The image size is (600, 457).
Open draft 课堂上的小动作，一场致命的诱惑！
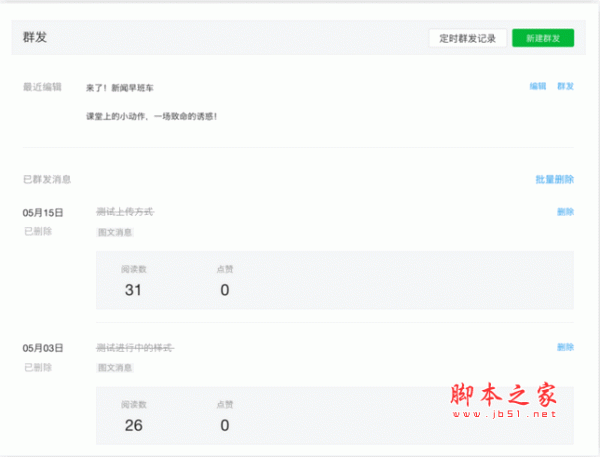click(152, 116)
